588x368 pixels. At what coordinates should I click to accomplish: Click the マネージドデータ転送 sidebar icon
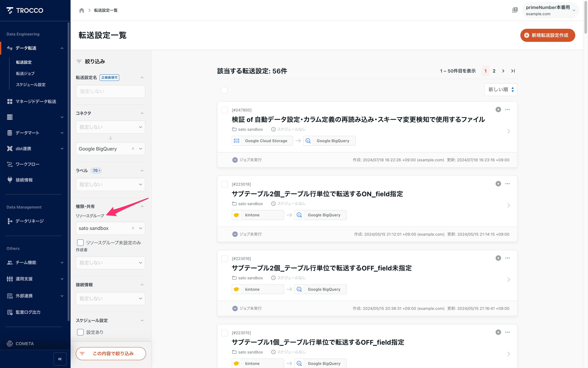point(9,101)
